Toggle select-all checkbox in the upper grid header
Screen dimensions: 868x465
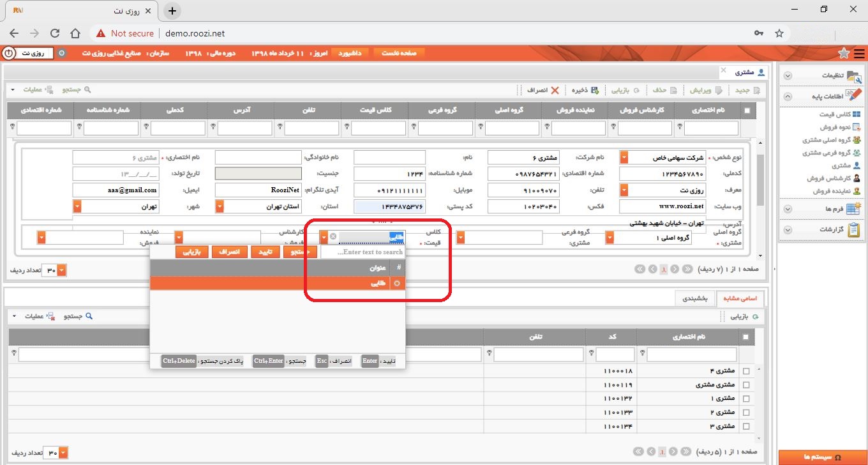pos(747,110)
